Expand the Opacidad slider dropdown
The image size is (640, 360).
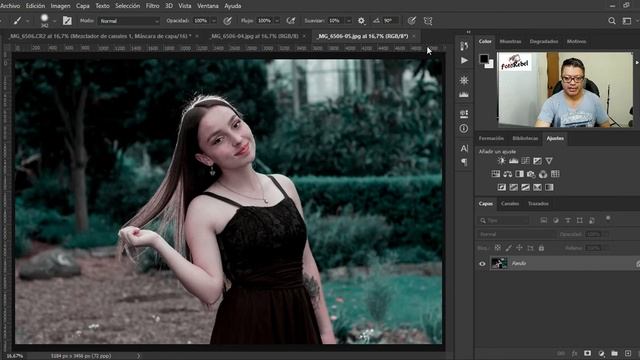pyautogui.click(x=213, y=21)
